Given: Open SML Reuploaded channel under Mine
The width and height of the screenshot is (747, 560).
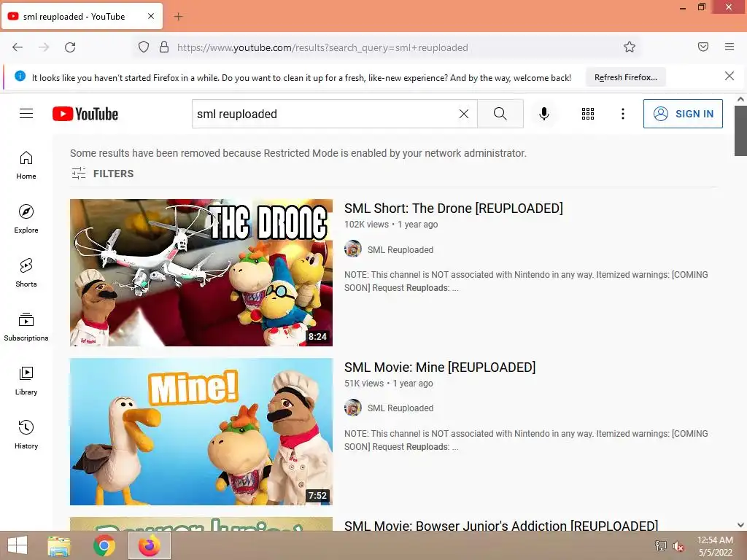Looking at the screenshot, I should 400,408.
